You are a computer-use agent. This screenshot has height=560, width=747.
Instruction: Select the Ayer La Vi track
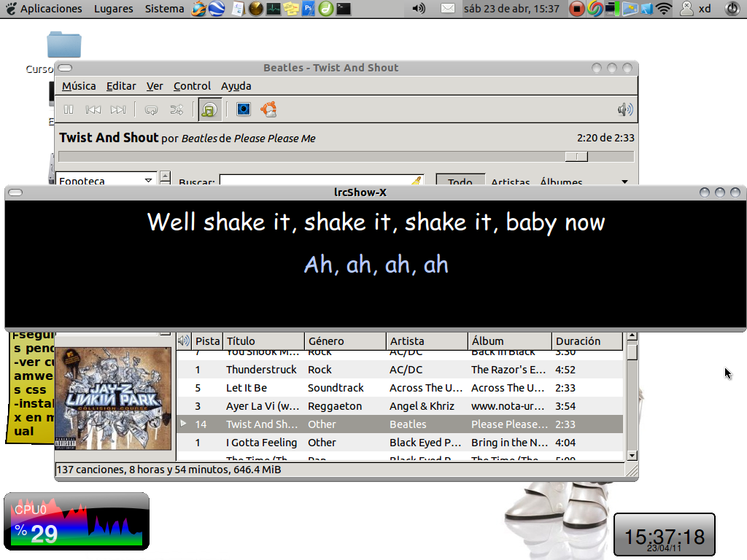point(400,406)
